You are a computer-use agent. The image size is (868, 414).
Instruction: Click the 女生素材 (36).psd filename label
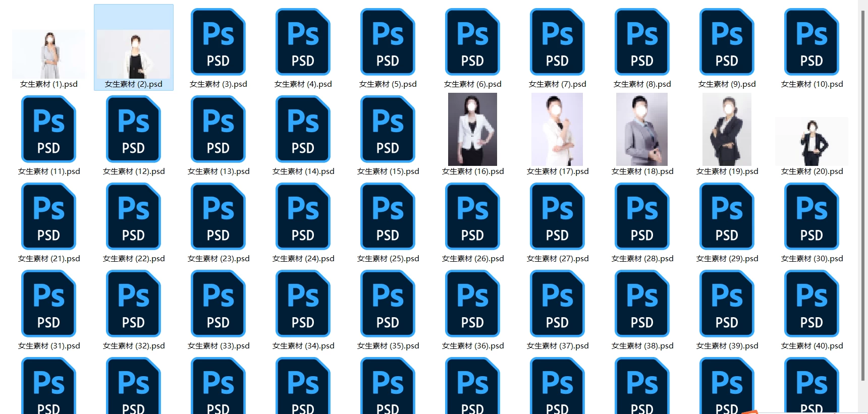473,346
